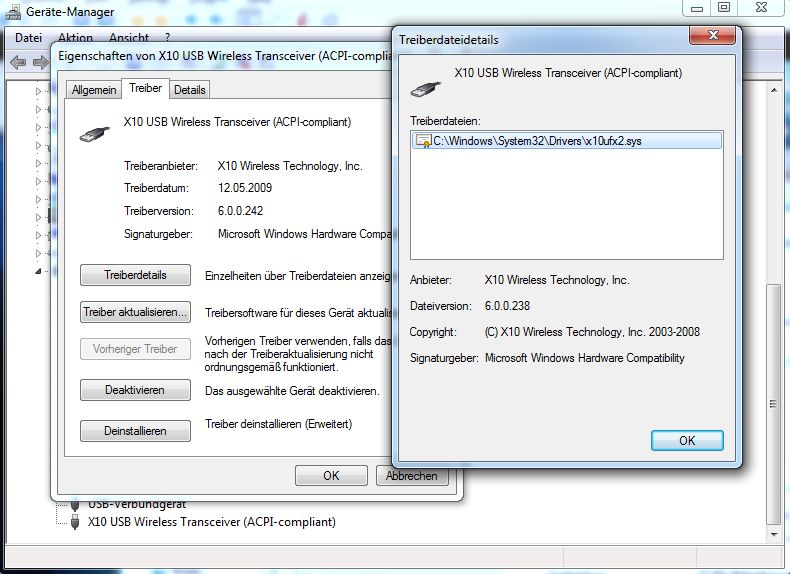Open the Datei menu
The image size is (790, 574).
click(28, 38)
